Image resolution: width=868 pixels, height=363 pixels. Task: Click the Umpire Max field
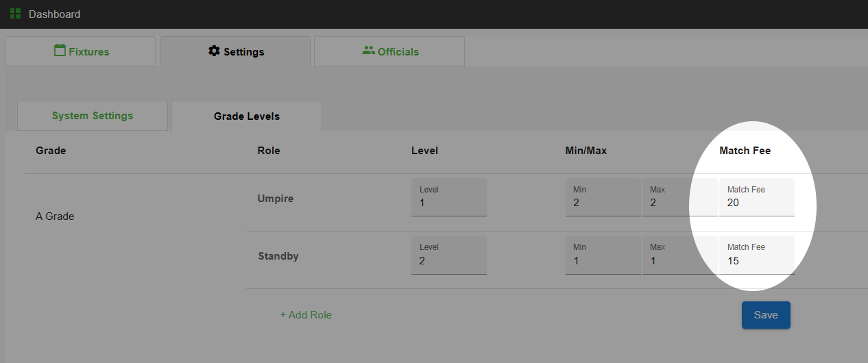680,197
